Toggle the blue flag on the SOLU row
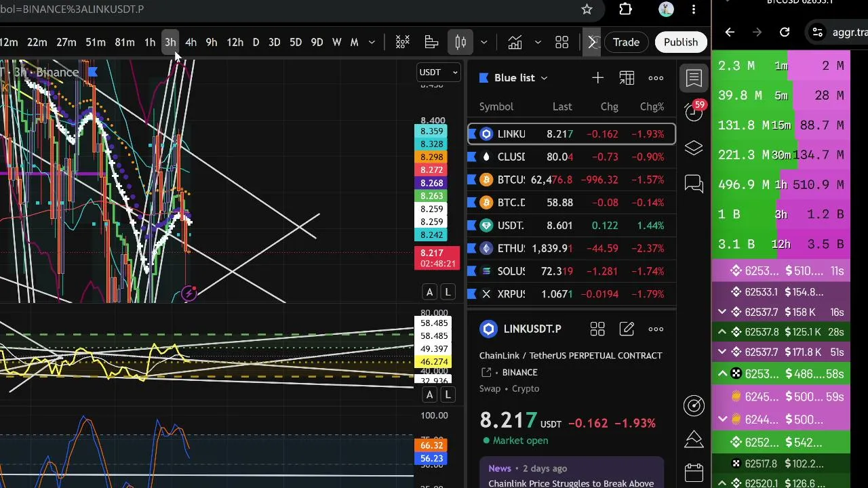 pos(473,271)
